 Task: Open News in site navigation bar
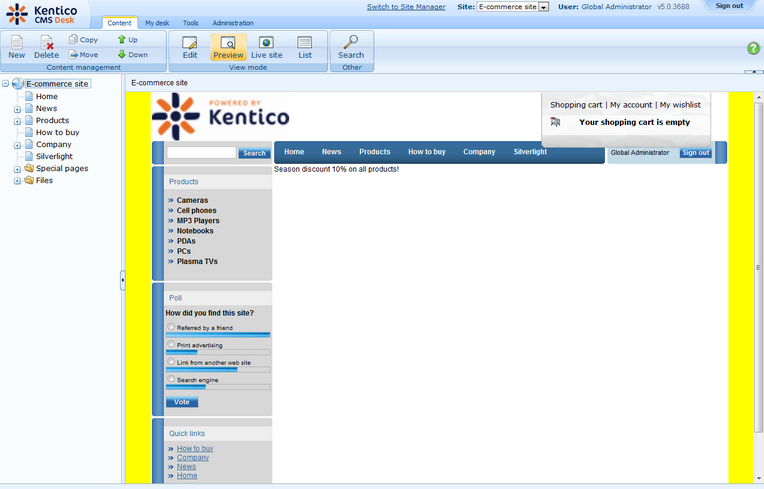tap(331, 152)
